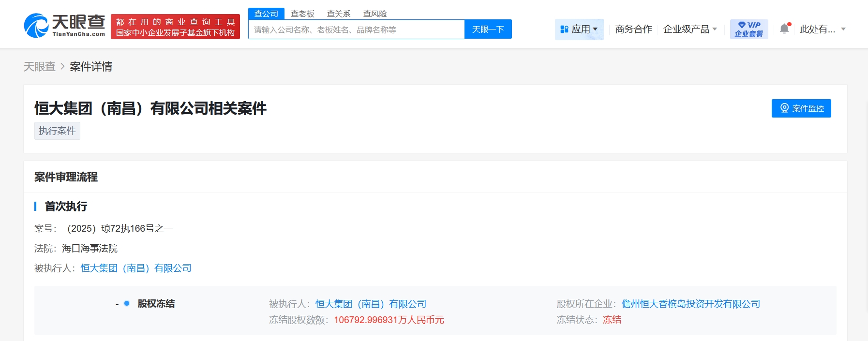Click the 天眼一下 search button
868x341 pixels.
[x=488, y=30]
